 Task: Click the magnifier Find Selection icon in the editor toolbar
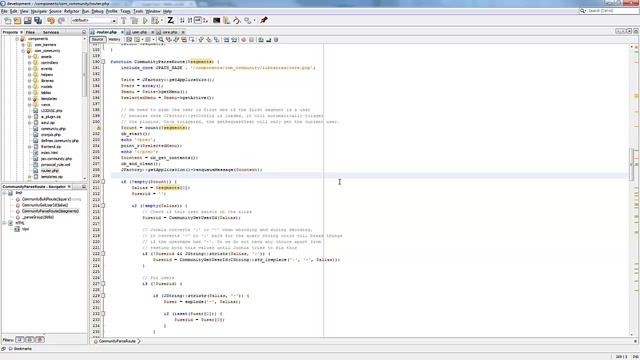(161, 40)
